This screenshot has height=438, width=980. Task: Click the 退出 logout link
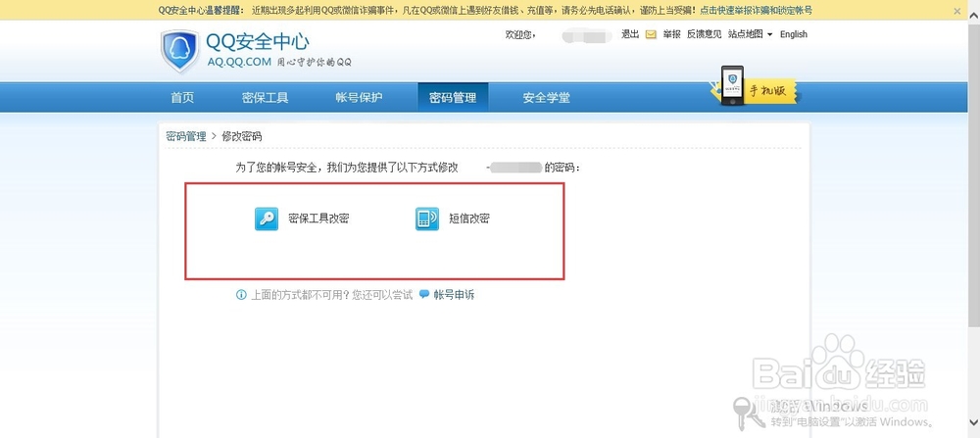coord(630,34)
